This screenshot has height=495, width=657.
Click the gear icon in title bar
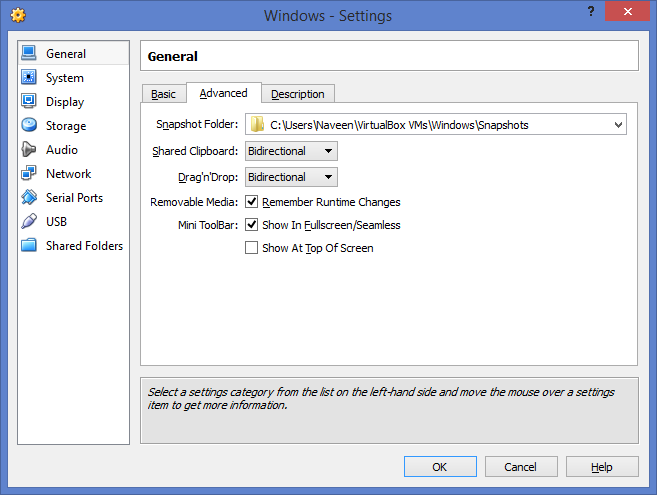(18, 16)
